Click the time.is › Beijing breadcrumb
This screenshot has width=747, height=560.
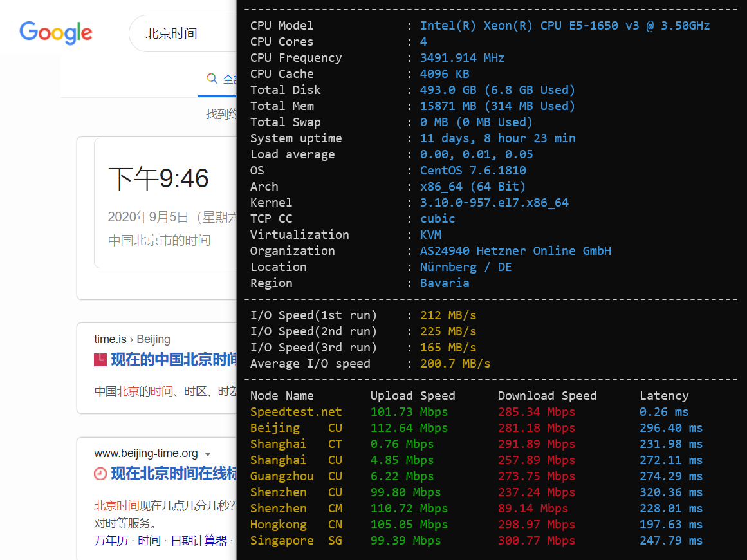pyautogui.click(x=132, y=339)
